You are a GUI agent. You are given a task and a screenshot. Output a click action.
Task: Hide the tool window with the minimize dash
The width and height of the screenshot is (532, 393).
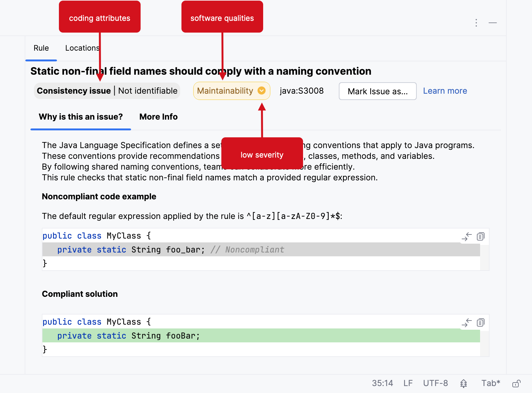point(492,23)
